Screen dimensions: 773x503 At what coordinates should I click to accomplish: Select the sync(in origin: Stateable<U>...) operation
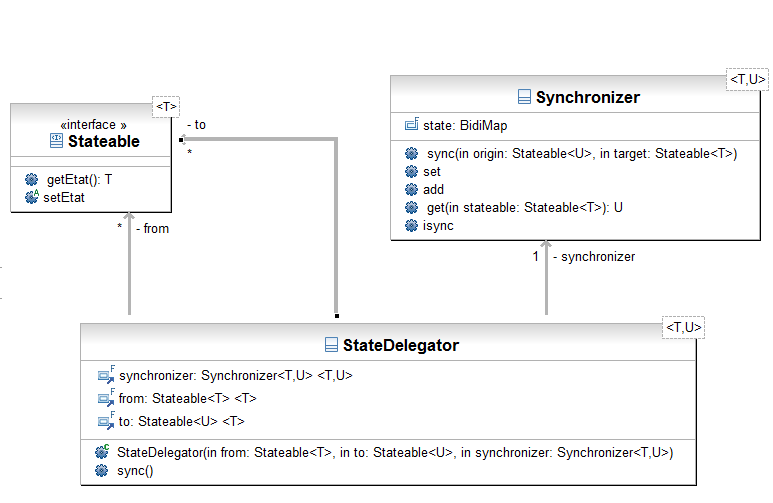[x=582, y=154]
